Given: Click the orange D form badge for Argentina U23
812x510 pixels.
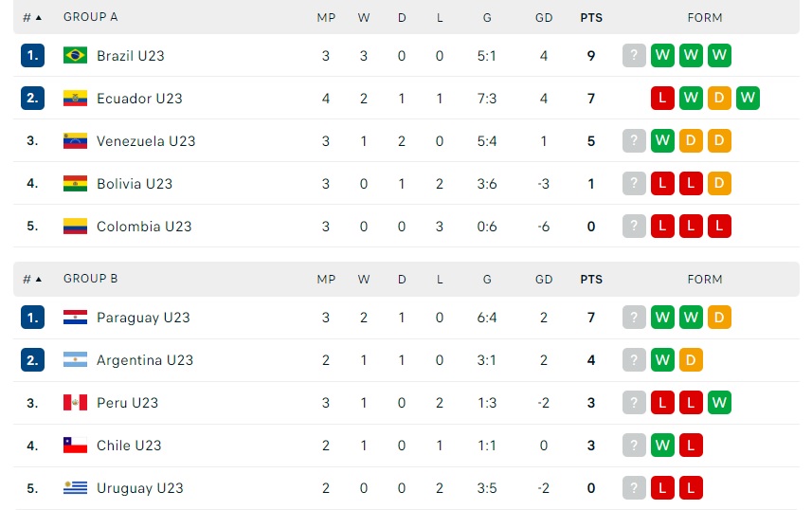Looking at the screenshot, I should click(691, 359).
